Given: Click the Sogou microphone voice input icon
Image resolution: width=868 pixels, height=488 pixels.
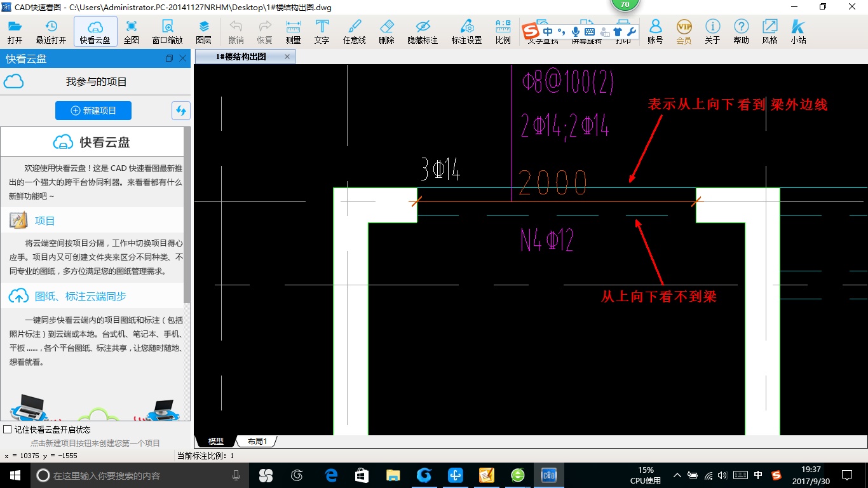Looking at the screenshot, I should tap(576, 31).
